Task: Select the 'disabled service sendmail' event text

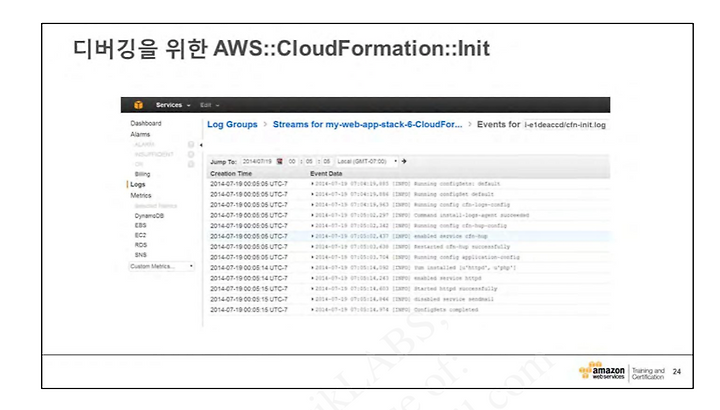Action: [405, 299]
